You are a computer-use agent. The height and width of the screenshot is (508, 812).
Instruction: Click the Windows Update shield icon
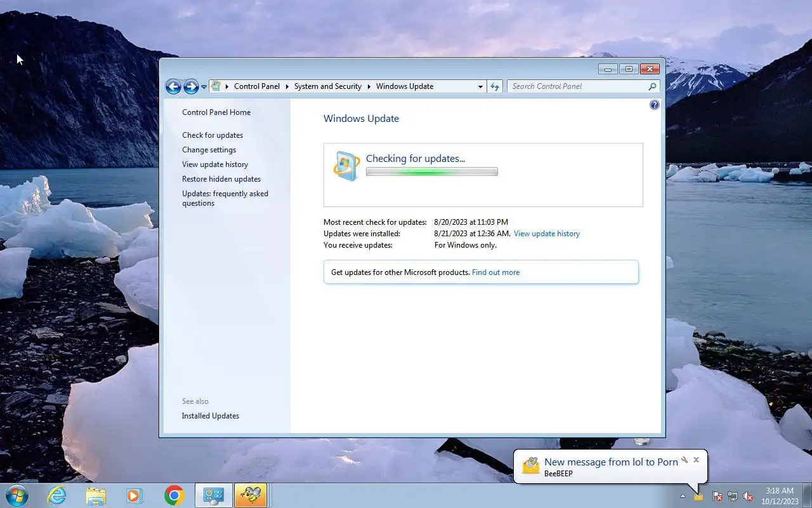click(x=346, y=166)
